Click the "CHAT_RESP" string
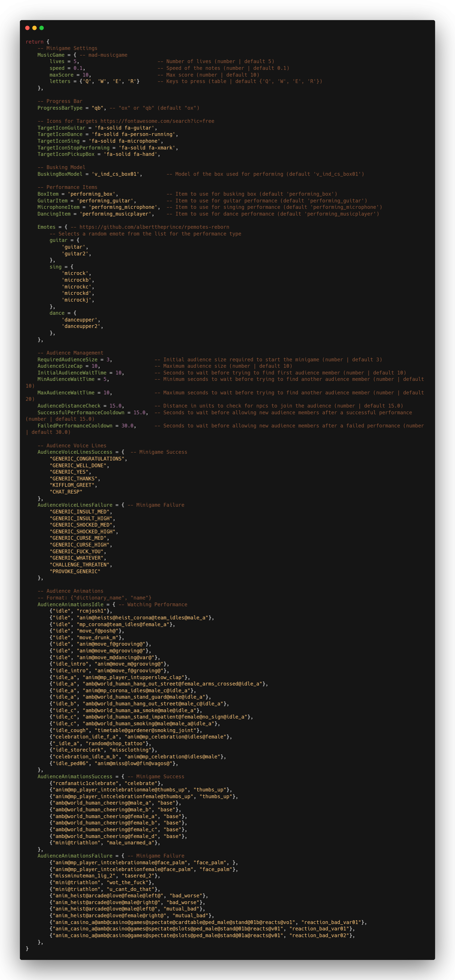This screenshot has width=455, height=980. coord(66,492)
